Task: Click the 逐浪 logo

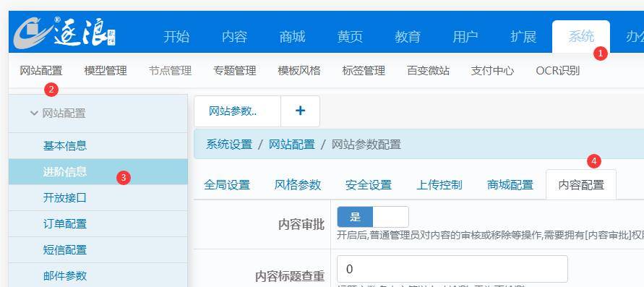Action: [64, 33]
